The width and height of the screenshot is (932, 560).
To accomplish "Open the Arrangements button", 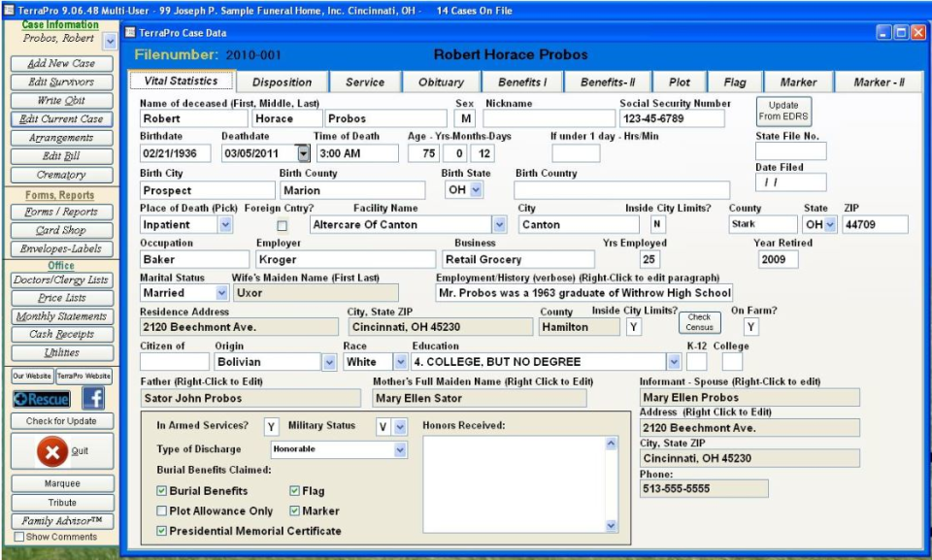I will pos(62,138).
